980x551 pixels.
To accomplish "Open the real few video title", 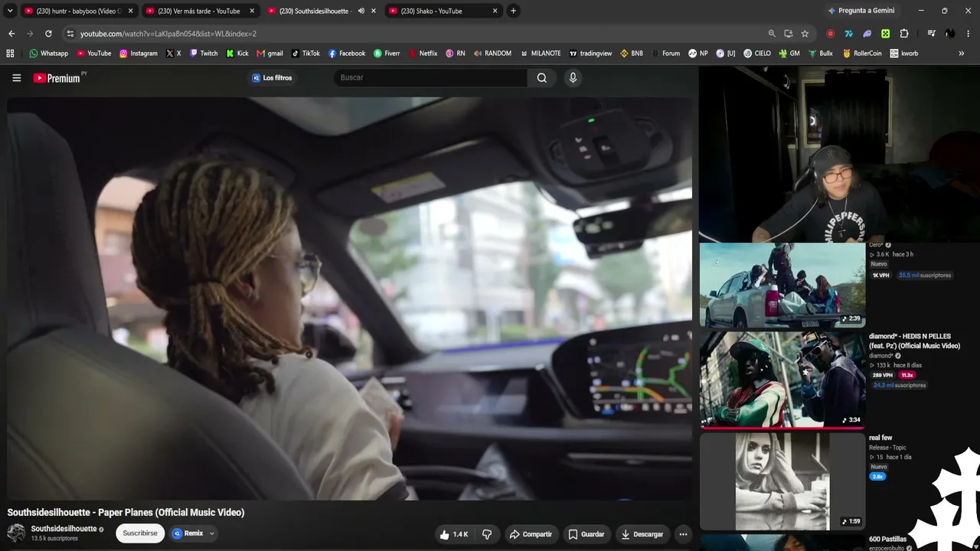I will [x=880, y=438].
